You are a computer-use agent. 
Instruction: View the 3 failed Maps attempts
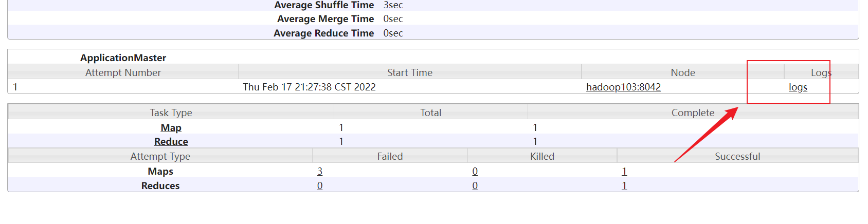click(x=320, y=171)
